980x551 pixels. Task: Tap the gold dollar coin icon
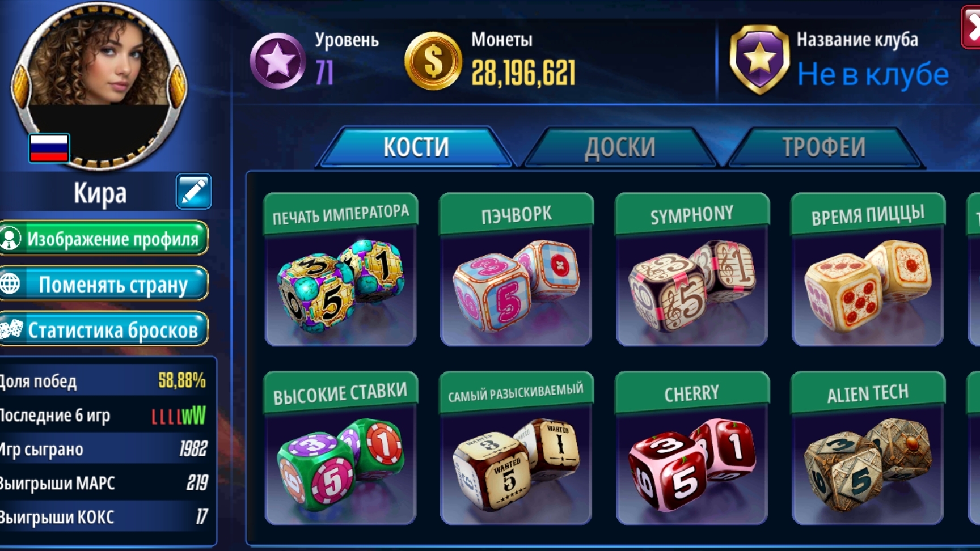coord(433,61)
